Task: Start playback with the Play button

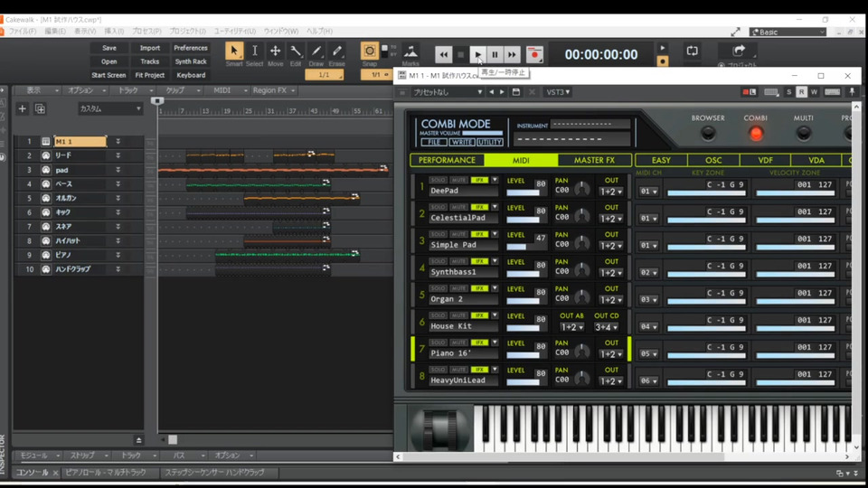Action: [477, 55]
